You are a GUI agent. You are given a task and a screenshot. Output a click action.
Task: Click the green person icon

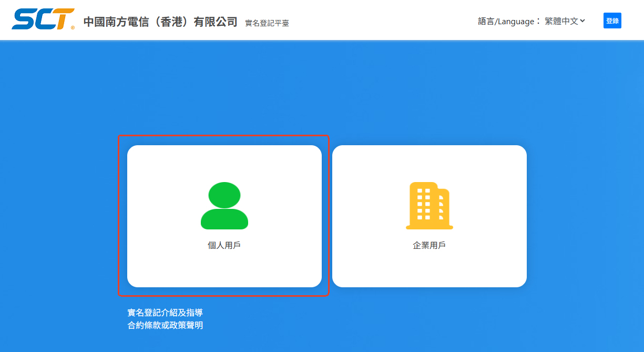tap(224, 206)
